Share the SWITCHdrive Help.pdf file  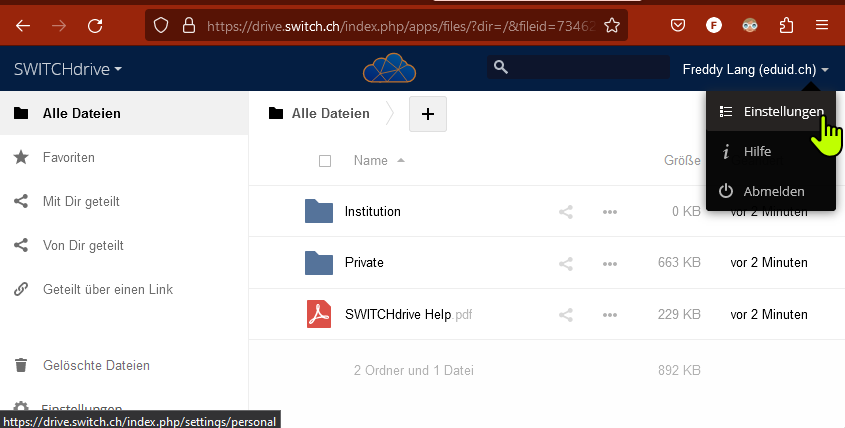tap(566, 315)
